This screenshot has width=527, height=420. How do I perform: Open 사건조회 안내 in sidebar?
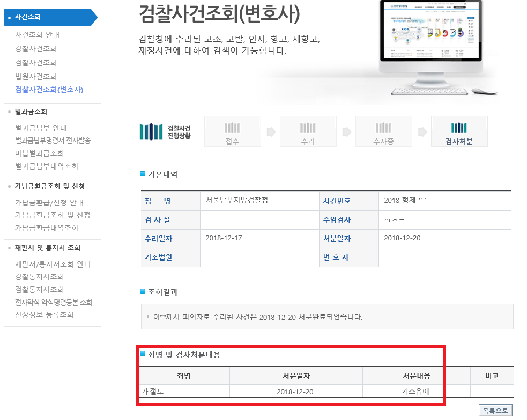(37, 35)
